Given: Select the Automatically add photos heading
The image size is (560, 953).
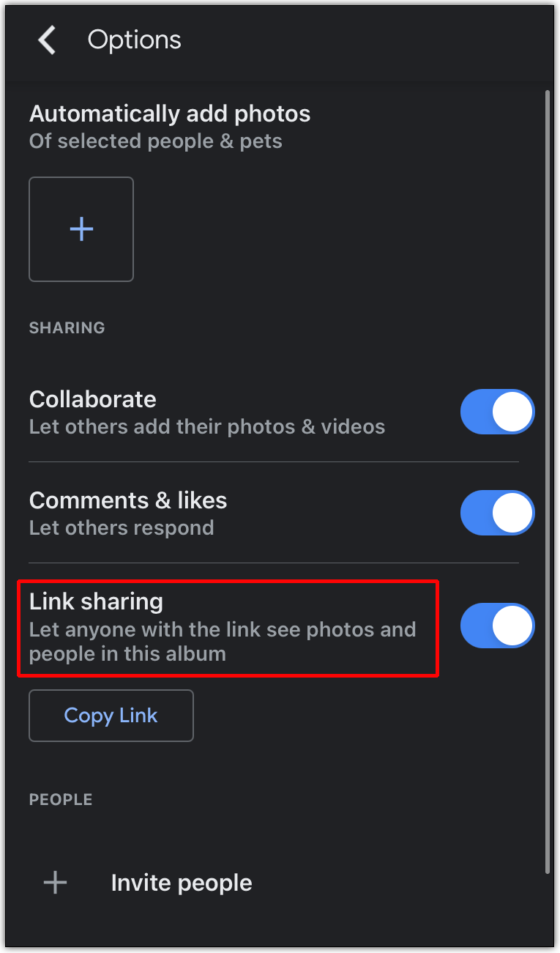Looking at the screenshot, I should tap(170, 114).
